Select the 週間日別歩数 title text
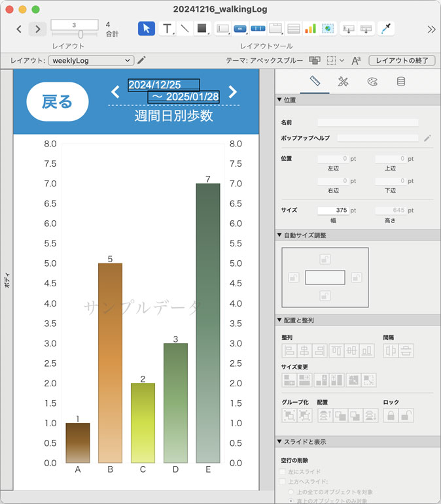 point(173,116)
